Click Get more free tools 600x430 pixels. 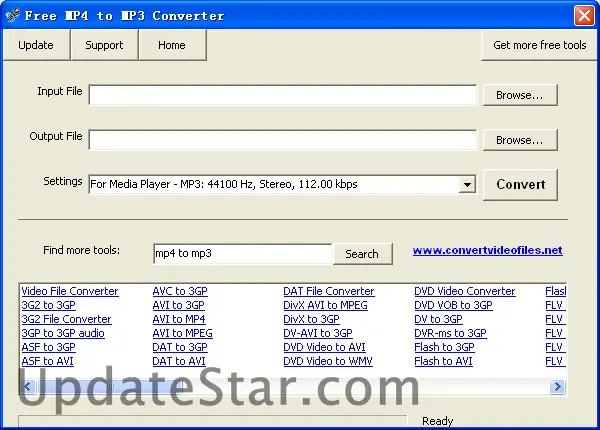click(x=540, y=45)
